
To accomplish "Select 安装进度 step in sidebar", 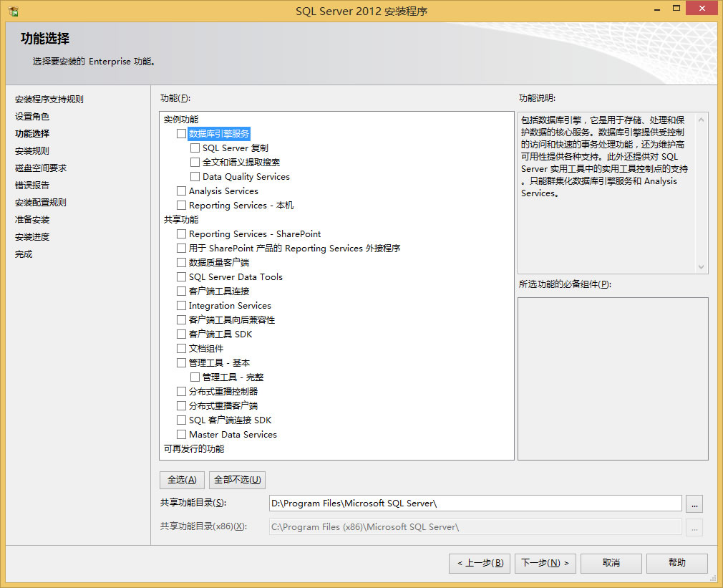I will (x=31, y=236).
